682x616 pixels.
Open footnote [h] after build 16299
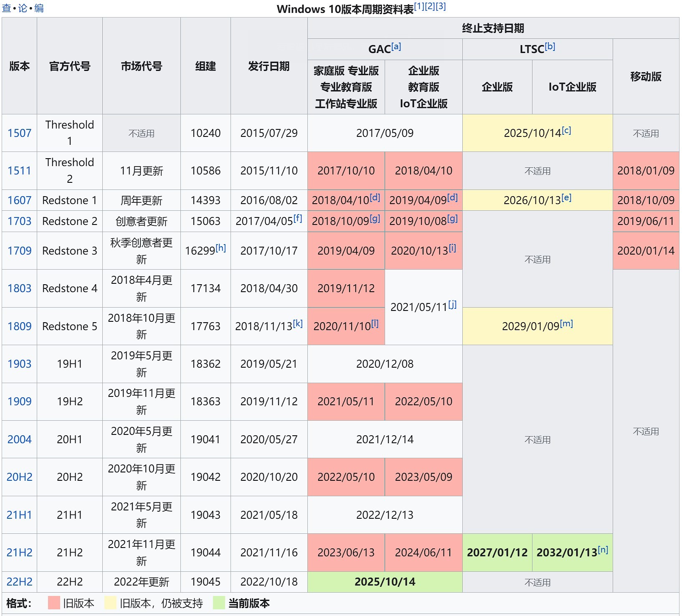click(221, 248)
